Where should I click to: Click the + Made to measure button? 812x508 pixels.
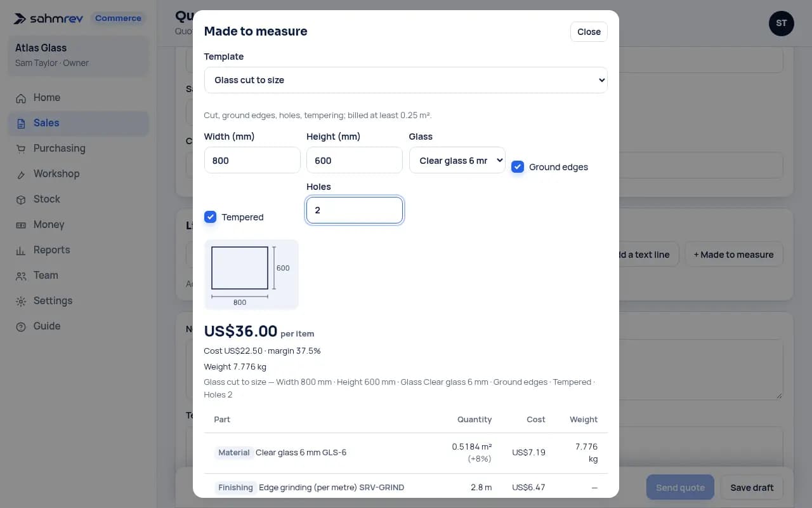coord(734,255)
